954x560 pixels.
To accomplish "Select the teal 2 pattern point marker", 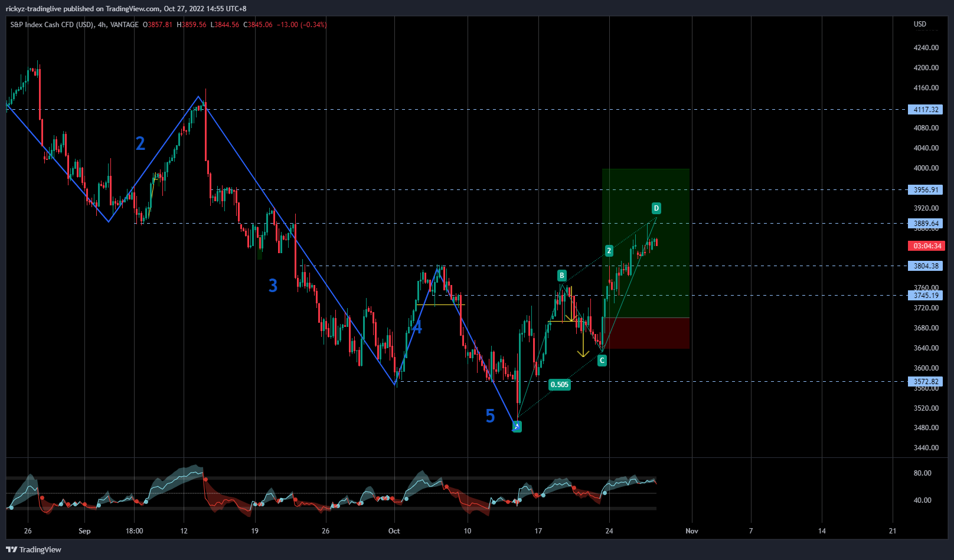I will pos(609,251).
